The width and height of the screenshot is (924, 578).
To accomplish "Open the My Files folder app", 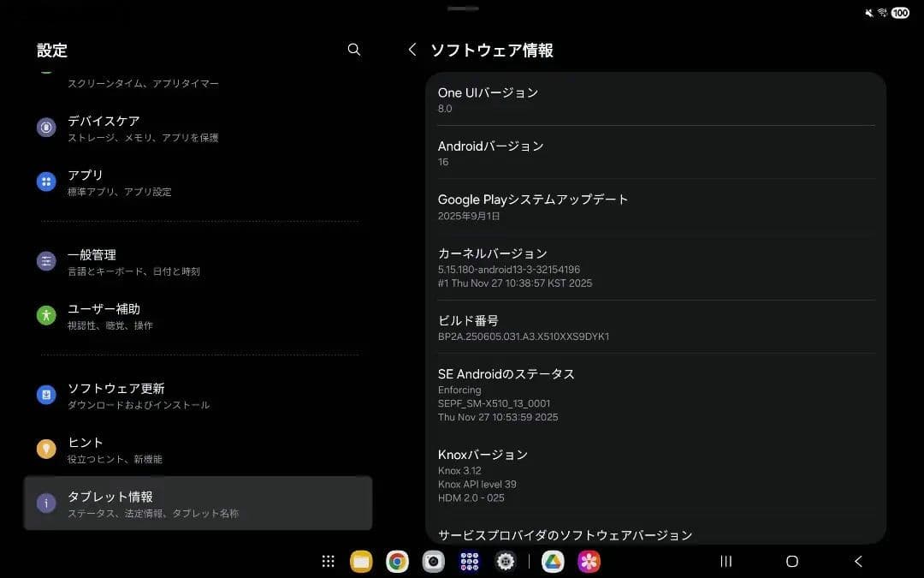I will [x=360, y=561].
